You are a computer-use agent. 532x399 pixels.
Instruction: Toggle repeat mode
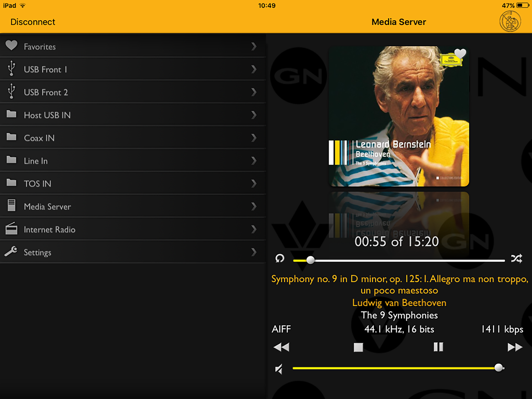[x=280, y=259]
